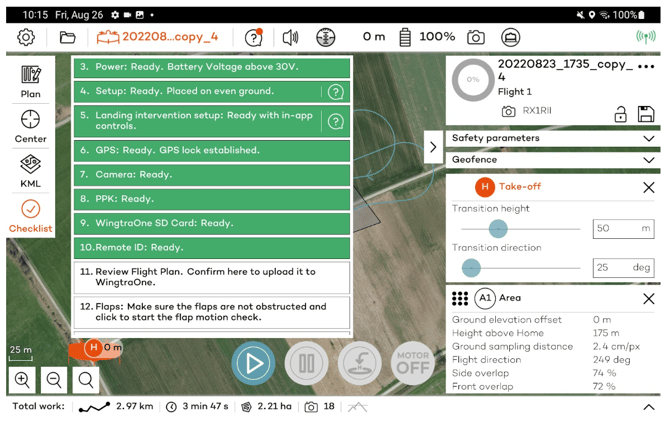The image size is (670, 423).
Task: Toggle the speaker sound icon
Action: click(x=291, y=38)
